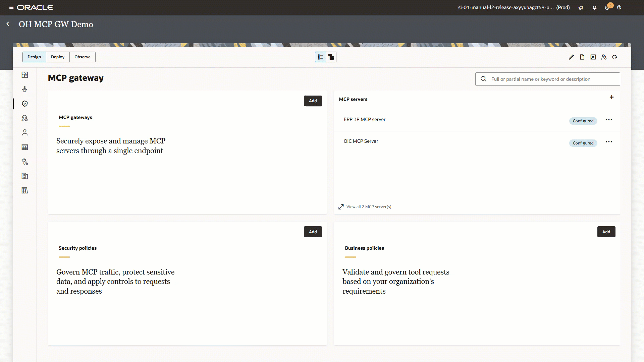Viewport: 644px width, 362px height.
Task: Open the puzzle-piece integrations sidebar icon
Action: [25, 75]
